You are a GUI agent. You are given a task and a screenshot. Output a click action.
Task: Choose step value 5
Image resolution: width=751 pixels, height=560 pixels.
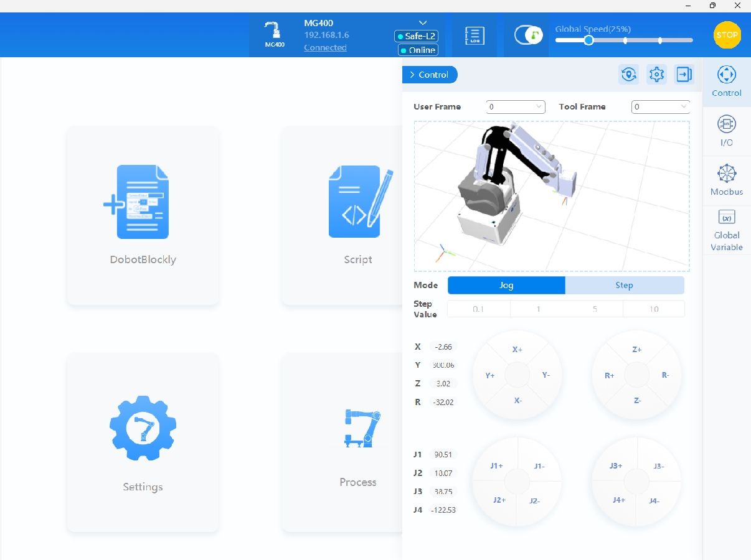pos(595,309)
